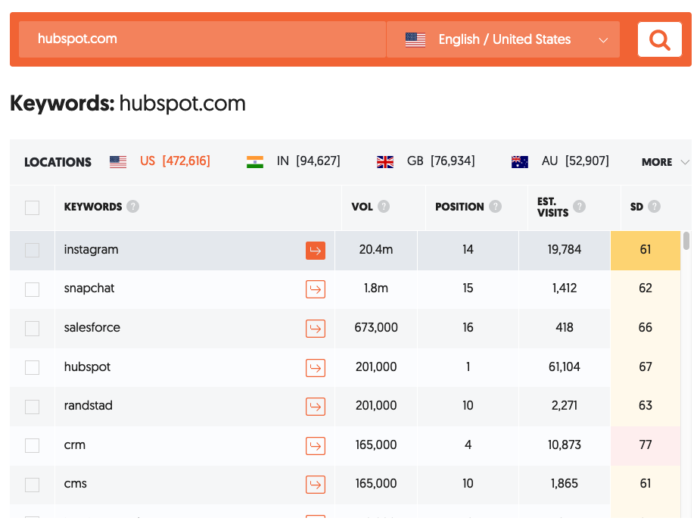Toggle the select-all checkbox in the table header
The image size is (700, 524).
32,208
